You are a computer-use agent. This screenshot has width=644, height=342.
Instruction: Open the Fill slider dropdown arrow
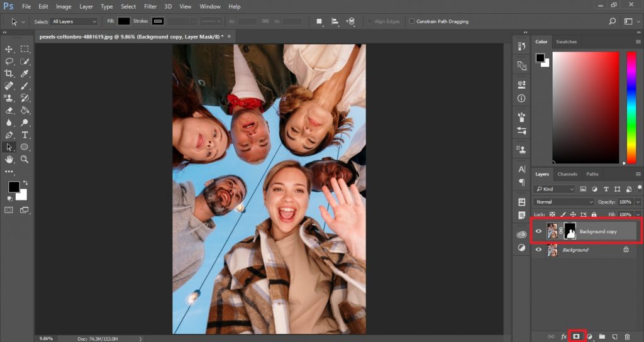click(x=638, y=214)
